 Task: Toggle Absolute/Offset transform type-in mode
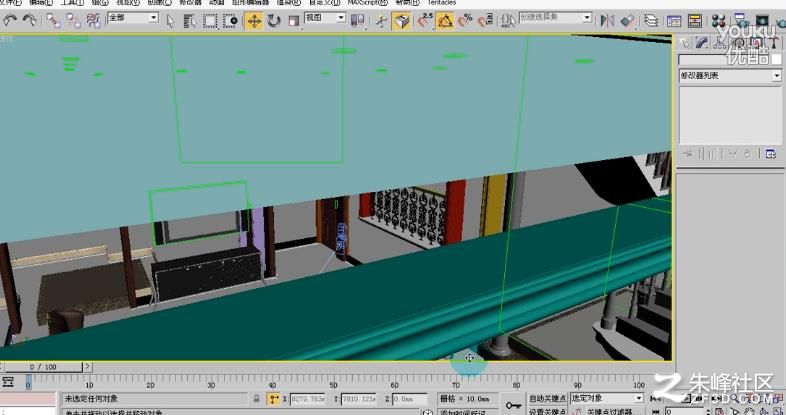pos(274,399)
